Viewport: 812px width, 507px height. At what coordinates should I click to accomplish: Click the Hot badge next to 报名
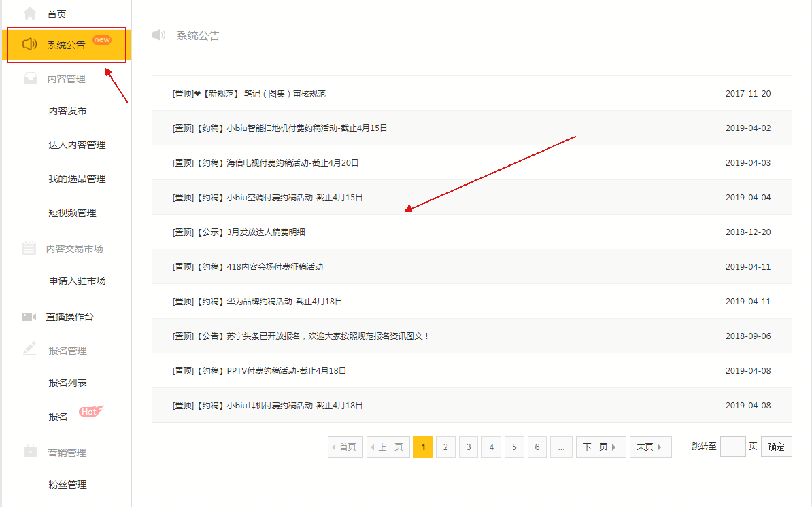coord(90,411)
